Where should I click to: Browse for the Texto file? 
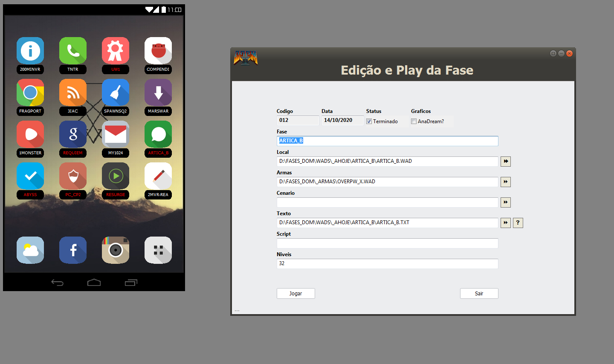tap(506, 223)
